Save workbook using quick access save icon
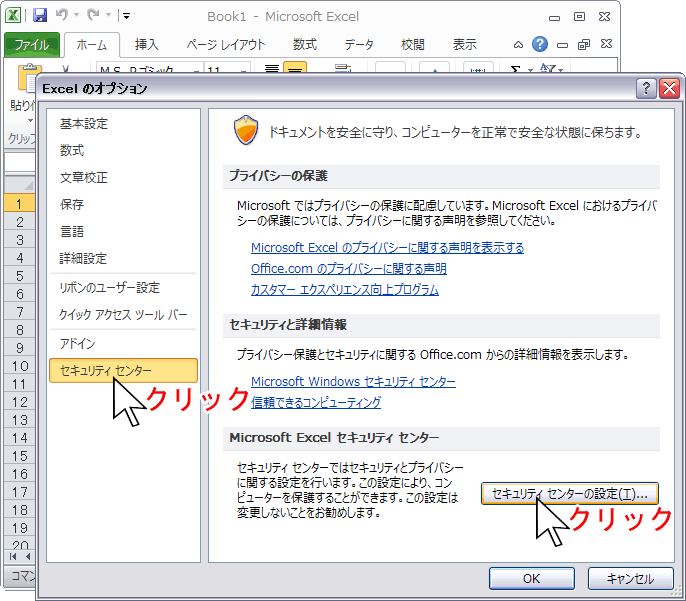 pyautogui.click(x=40, y=16)
